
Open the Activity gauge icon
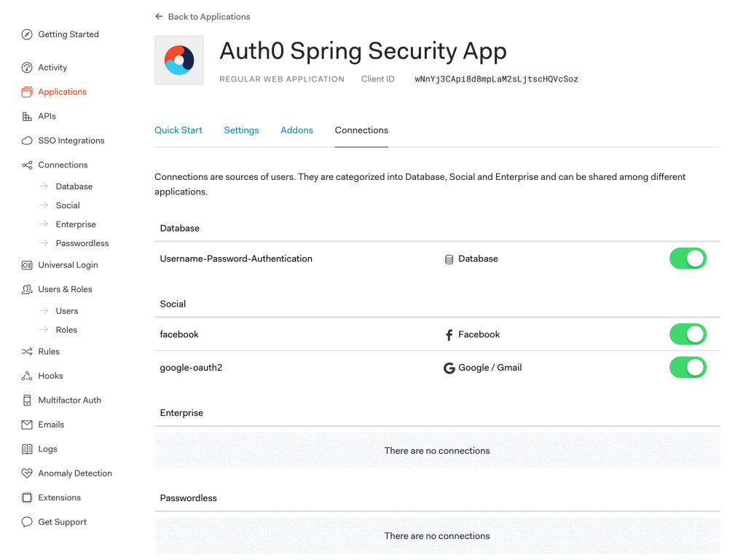pos(27,68)
